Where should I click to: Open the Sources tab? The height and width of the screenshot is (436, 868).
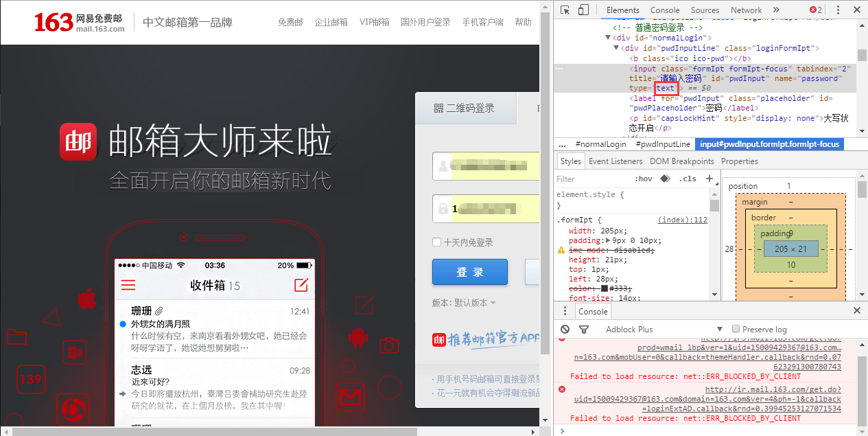click(x=705, y=10)
